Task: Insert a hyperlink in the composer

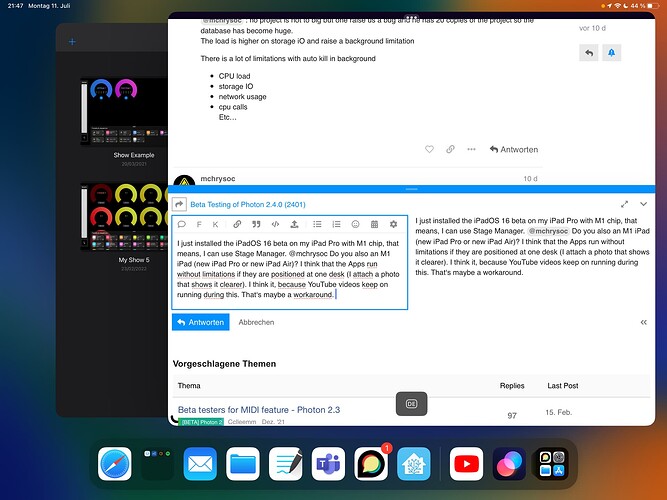Action: click(237, 224)
